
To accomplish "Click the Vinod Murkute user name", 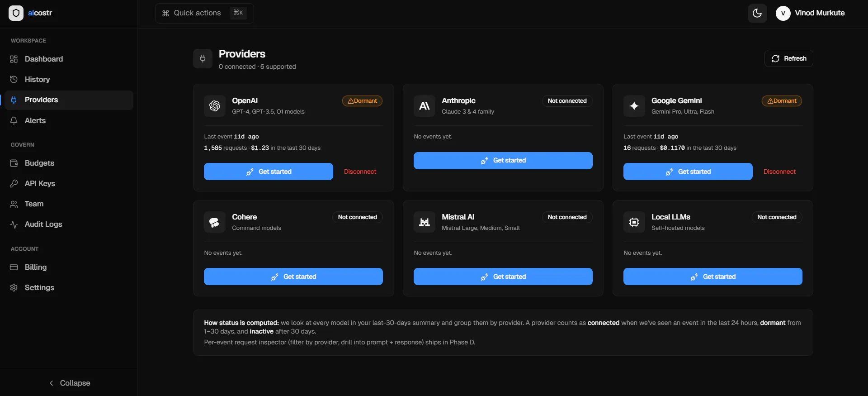I will (x=820, y=13).
